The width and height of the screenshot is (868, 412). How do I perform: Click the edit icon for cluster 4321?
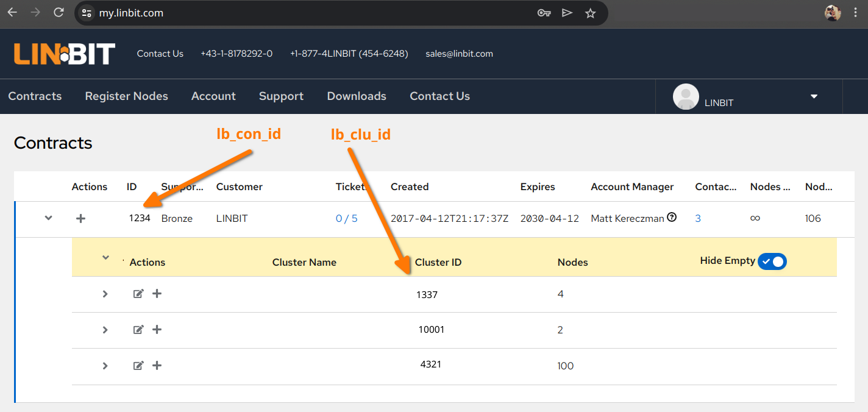pos(138,366)
